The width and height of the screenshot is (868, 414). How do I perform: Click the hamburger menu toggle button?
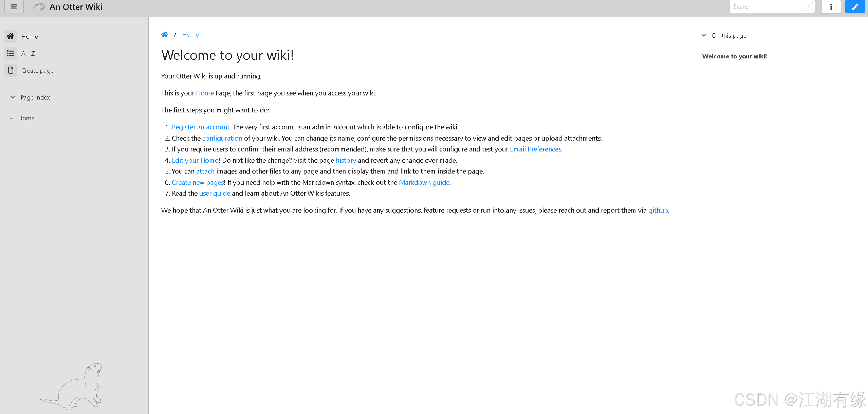14,7
